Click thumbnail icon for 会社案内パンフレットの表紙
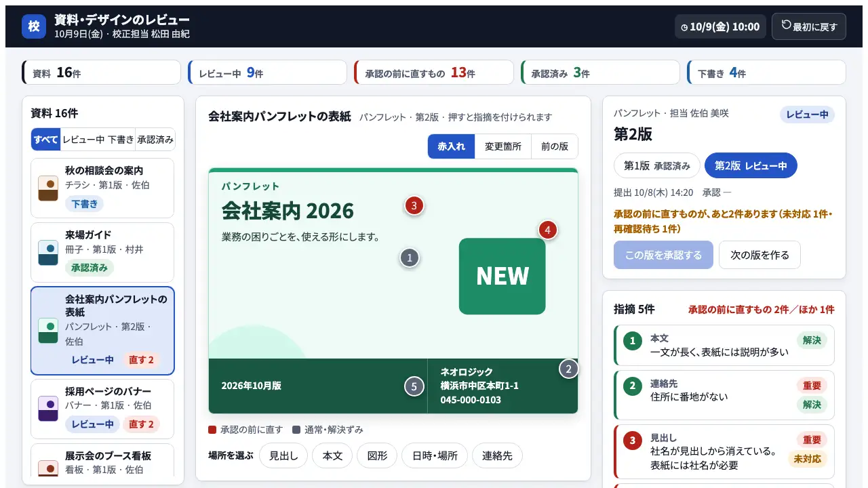868x488 pixels. (48, 330)
